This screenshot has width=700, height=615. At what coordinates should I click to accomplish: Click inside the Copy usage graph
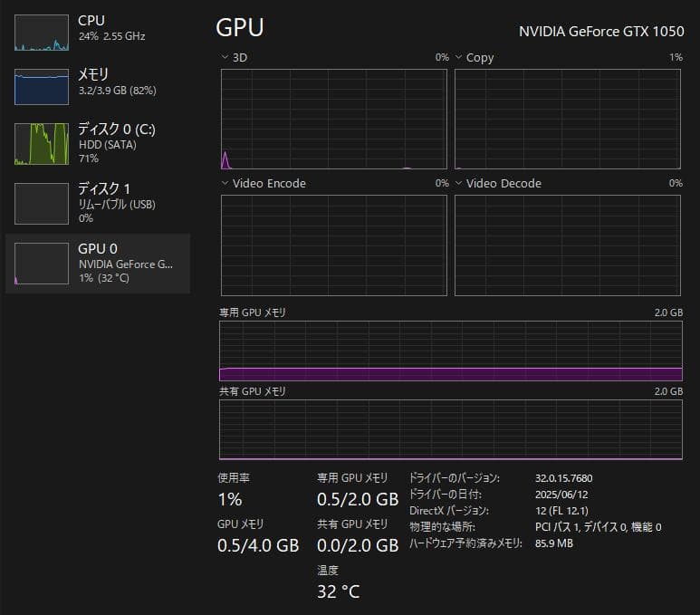click(x=567, y=119)
